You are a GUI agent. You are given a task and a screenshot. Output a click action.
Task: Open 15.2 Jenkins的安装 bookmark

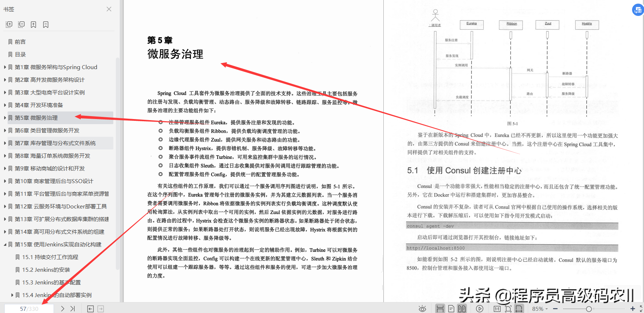(x=46, y=270)
